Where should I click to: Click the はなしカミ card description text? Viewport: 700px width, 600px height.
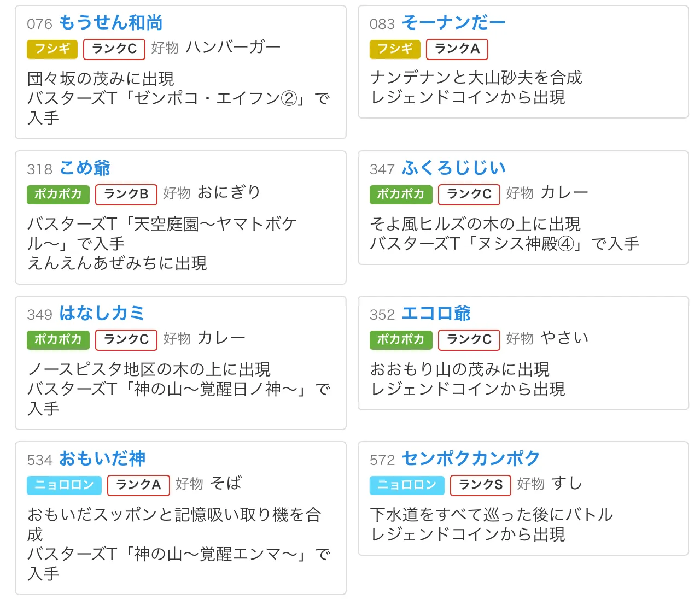(179, 389)
